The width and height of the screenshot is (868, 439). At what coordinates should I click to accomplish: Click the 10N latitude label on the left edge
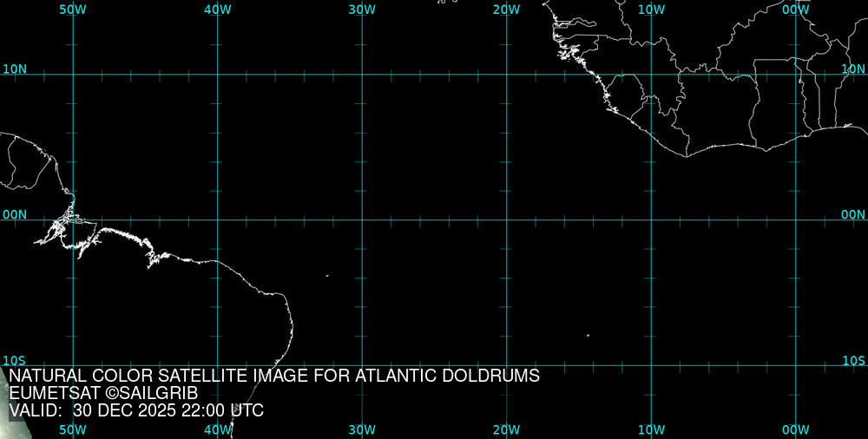14,69
